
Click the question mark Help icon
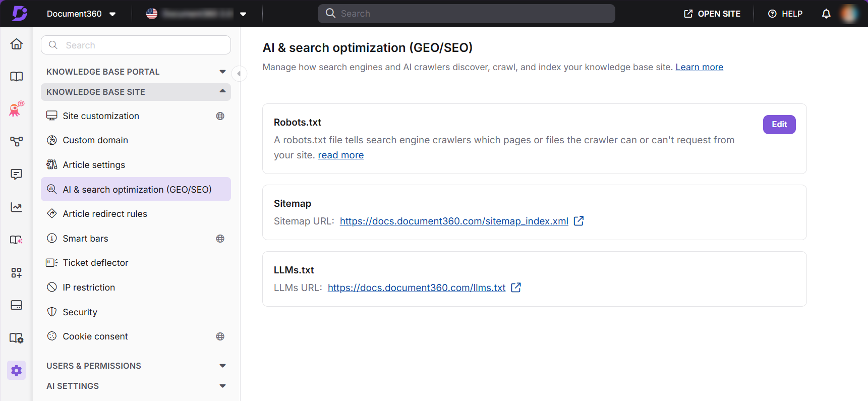pyautogui.click(x=772, y=14)
